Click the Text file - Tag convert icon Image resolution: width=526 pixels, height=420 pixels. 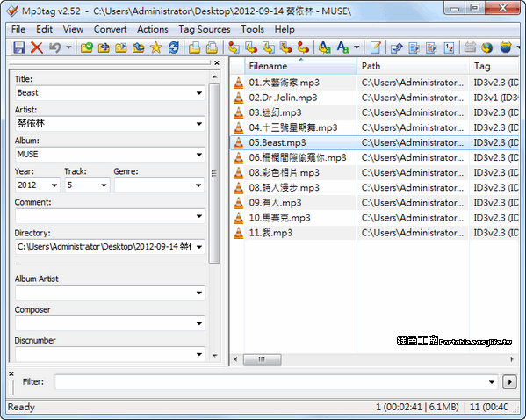[x=286, y=47]
